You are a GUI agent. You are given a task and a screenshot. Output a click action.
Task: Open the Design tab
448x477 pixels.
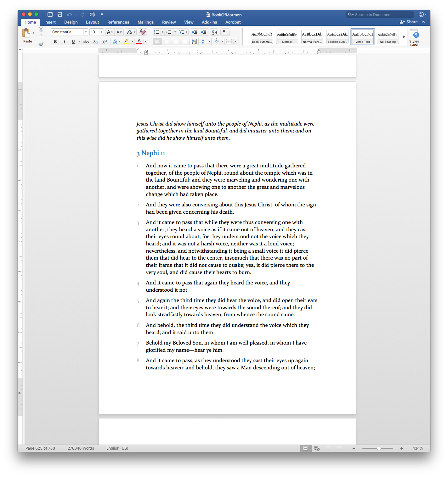(71, 22)
